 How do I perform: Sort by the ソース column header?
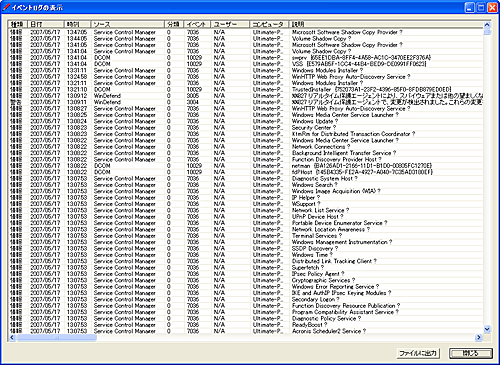click(128, 24)
